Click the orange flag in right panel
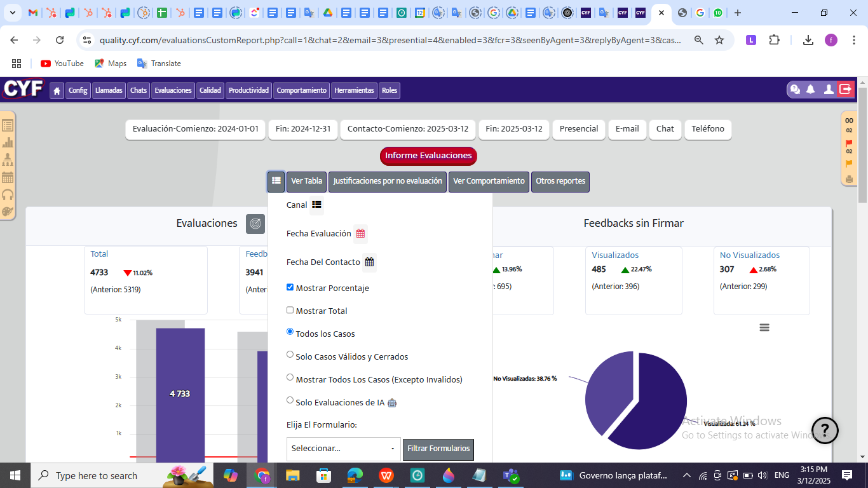Image resolution: width=868 pixels, height=488 pixels. tap(849, 164)
